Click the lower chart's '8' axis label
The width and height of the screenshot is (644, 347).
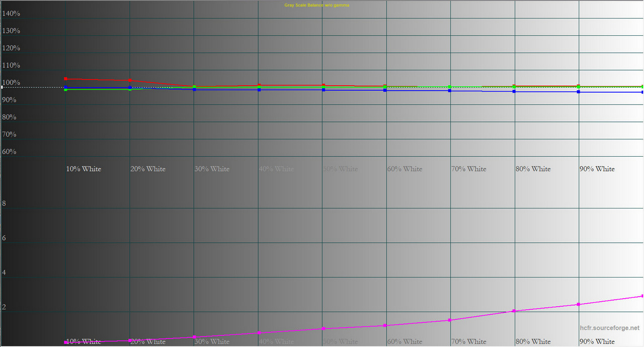(x=5, y=204)
